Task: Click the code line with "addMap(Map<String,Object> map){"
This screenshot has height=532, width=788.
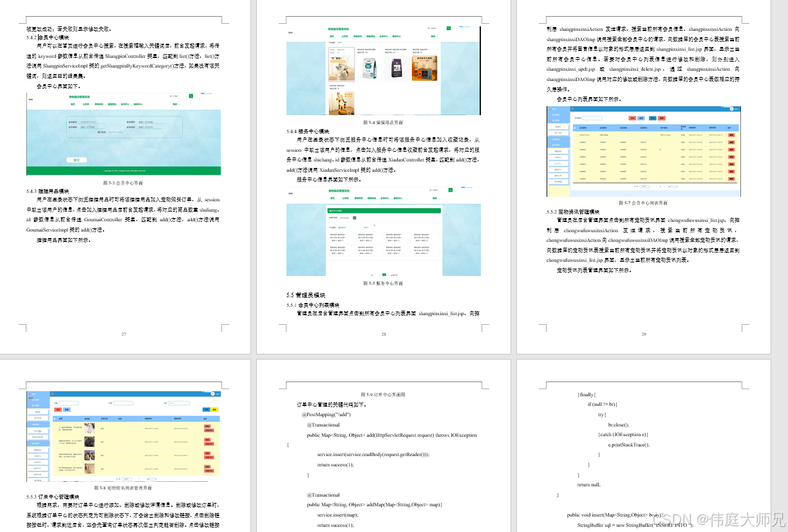Action: 375,505
